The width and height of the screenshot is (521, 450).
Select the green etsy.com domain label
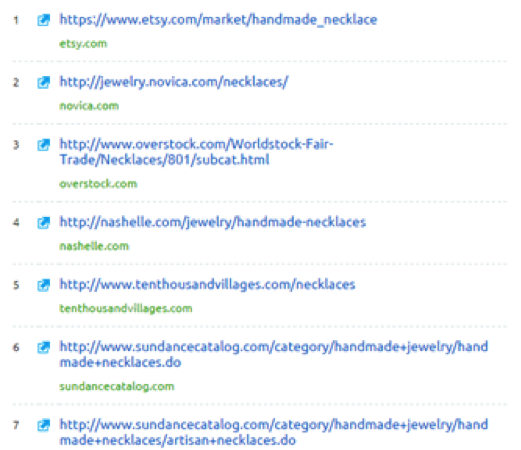[x=83, y=44]
